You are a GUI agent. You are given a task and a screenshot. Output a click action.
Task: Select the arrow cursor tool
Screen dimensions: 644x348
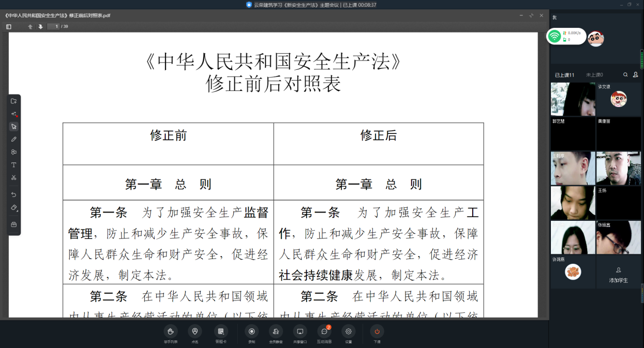[14, 126]
